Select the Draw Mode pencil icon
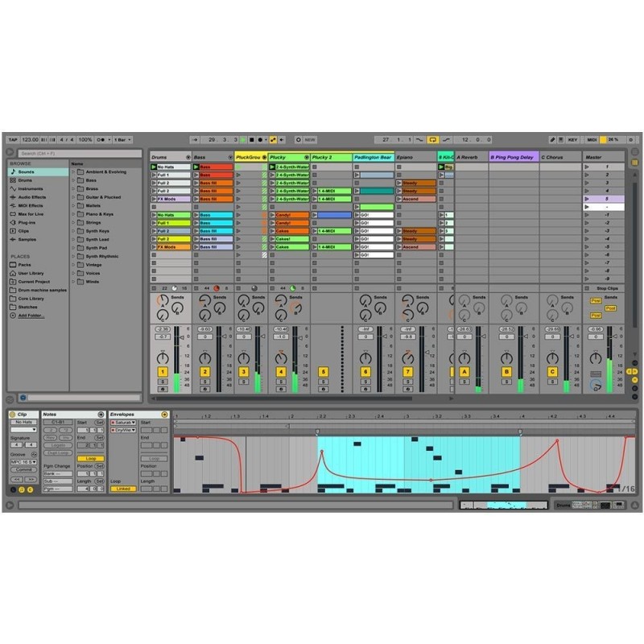The width and height of the screenshot is (644, 644). [x=552, y=138]
